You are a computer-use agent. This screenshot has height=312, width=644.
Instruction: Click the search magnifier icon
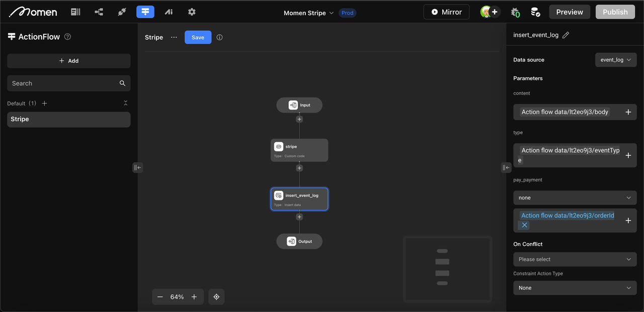[122, 83]
